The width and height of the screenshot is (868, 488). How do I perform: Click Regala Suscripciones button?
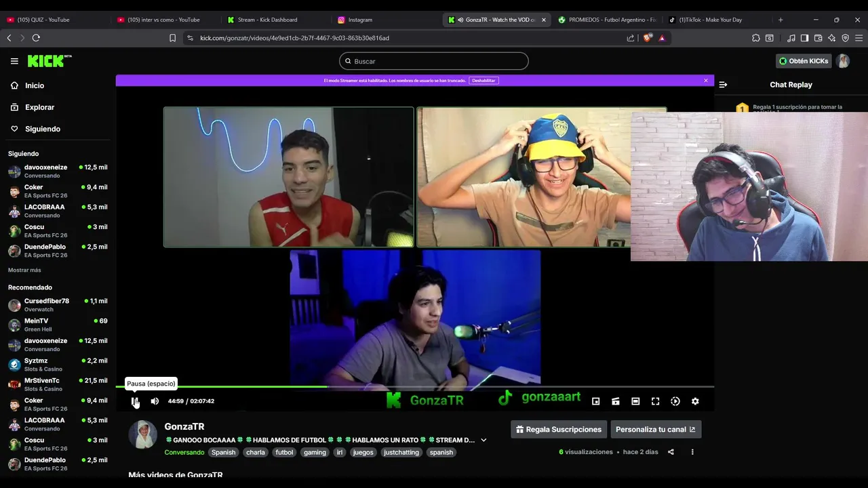click(x=559, y=429)
